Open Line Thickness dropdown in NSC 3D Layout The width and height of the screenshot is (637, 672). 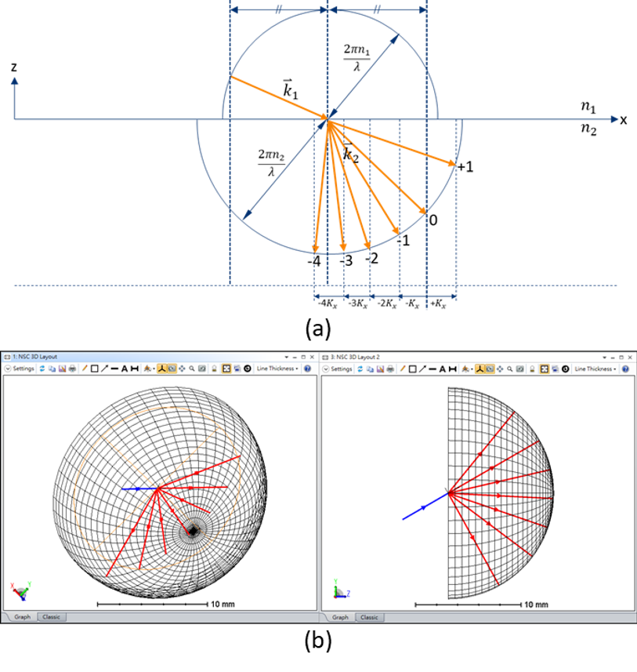pyautogui.click(x=277, y=369)
